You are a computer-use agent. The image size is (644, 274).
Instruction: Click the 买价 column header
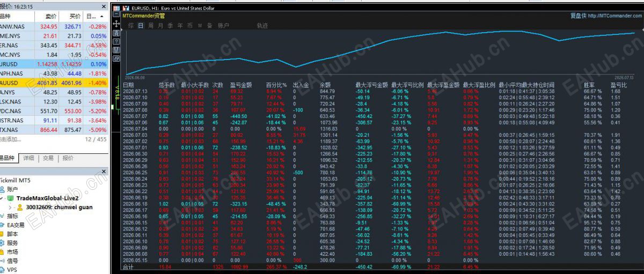pyautogui.click(x=76, y=17)
